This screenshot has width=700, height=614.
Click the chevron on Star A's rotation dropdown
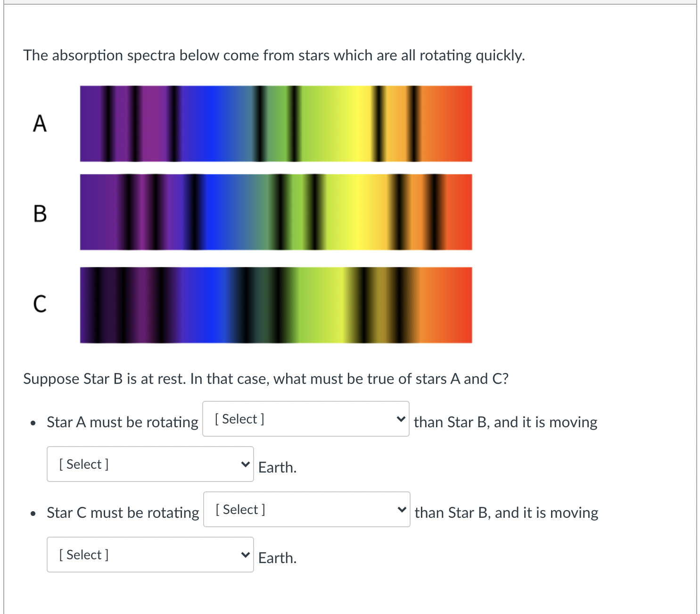(400, 419)
